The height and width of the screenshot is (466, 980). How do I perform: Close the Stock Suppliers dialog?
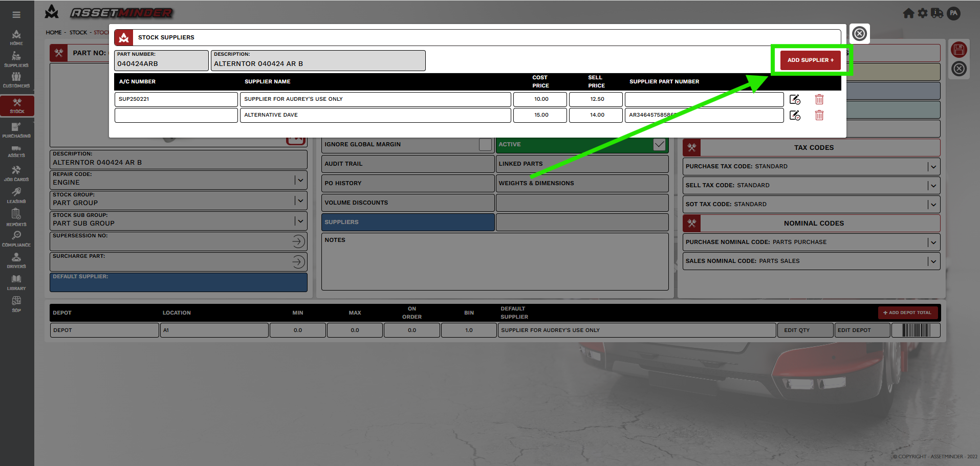[859, 34]
